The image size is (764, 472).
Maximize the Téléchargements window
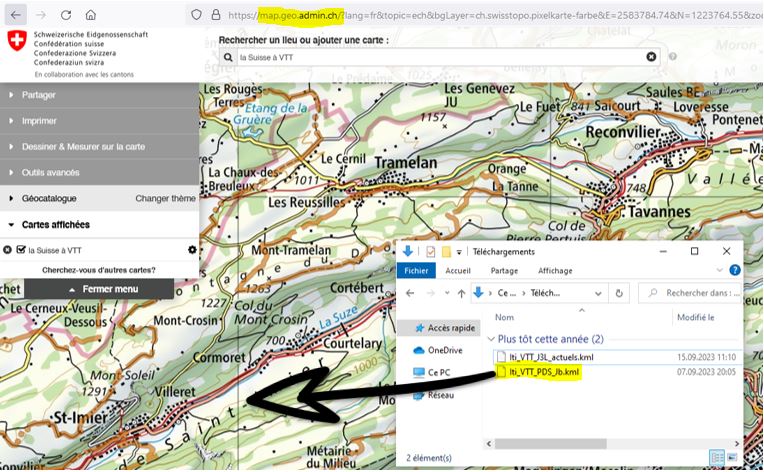coord(694,251)
